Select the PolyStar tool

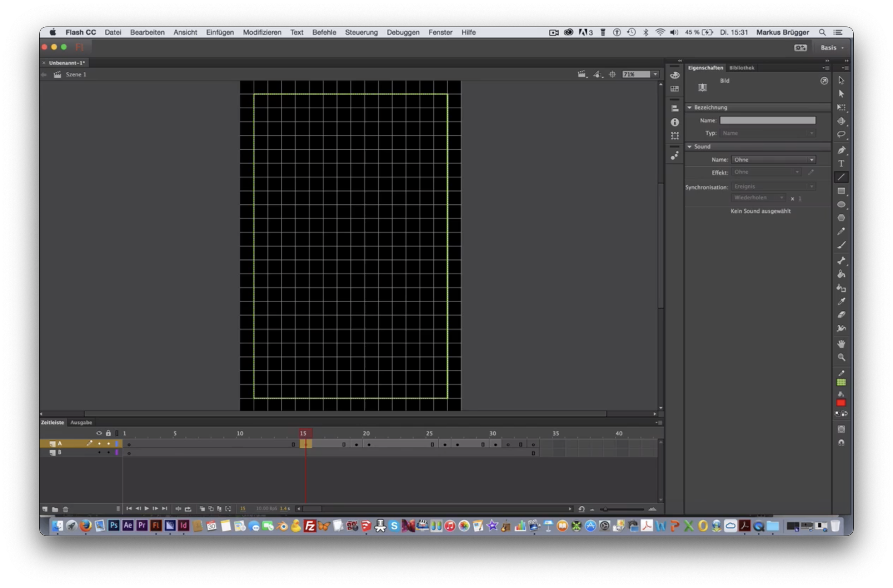click(x=841, y=218)
